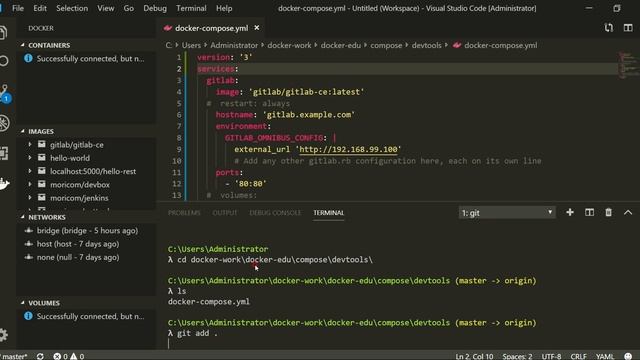Open the File menu
This screenshot has width=640, height=360.
click(18, 8)
